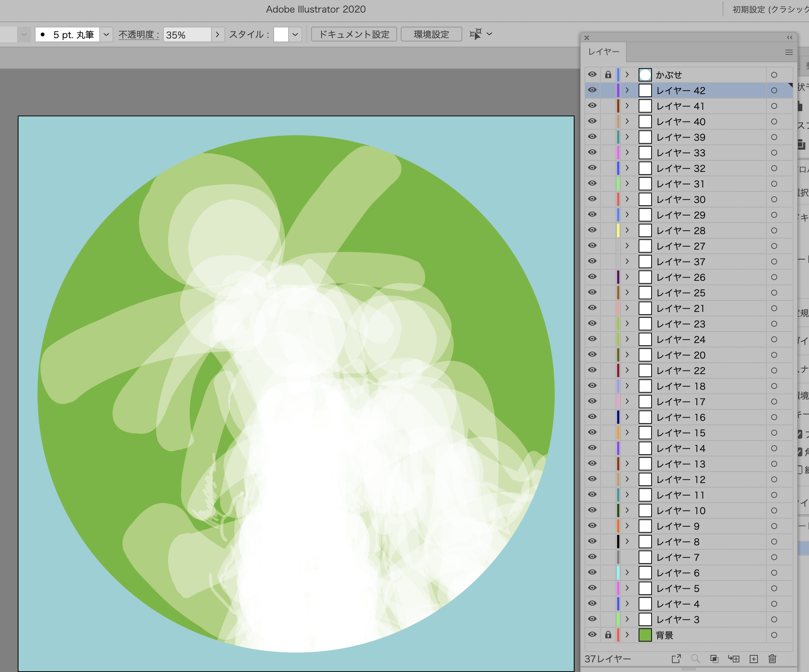Select レイヤー 18 row in layer list
809x672 pixels.
[x=688, y=386]
